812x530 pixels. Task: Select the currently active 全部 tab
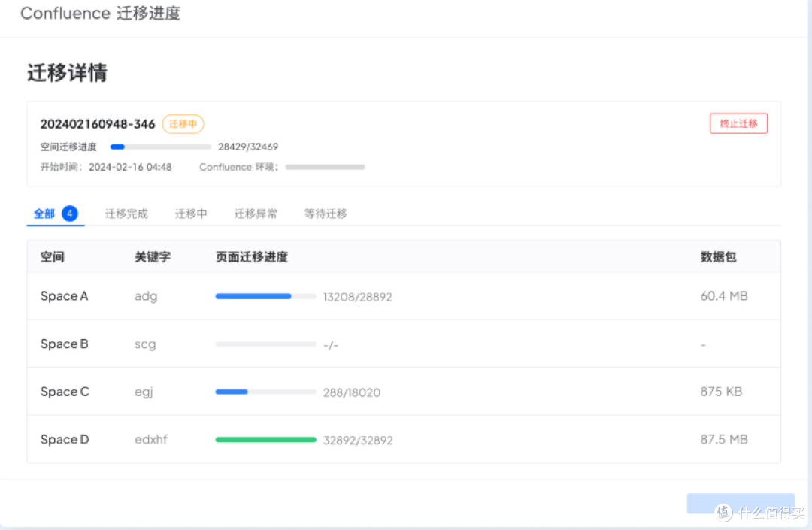[47, 214]
